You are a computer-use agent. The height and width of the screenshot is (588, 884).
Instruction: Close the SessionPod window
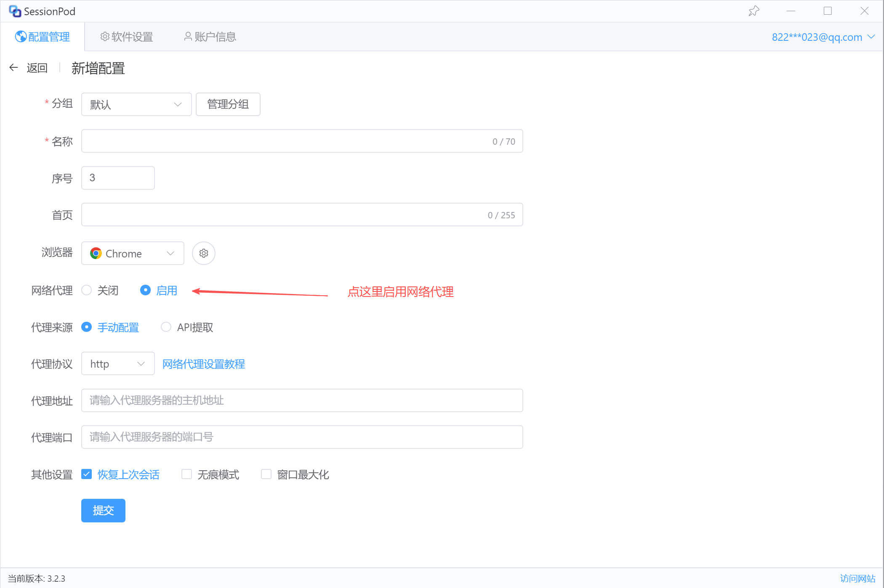pyautogui.click(x=864, y=11)
